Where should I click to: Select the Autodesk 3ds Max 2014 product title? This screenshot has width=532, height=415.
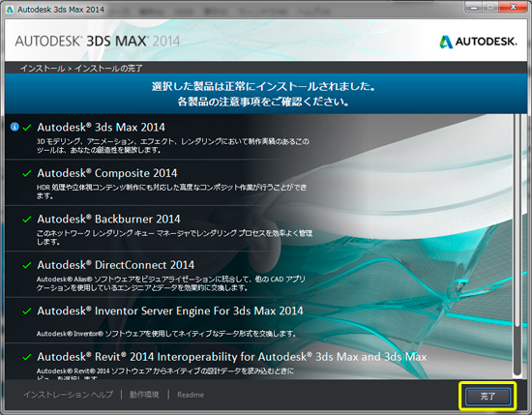point(102,128)
